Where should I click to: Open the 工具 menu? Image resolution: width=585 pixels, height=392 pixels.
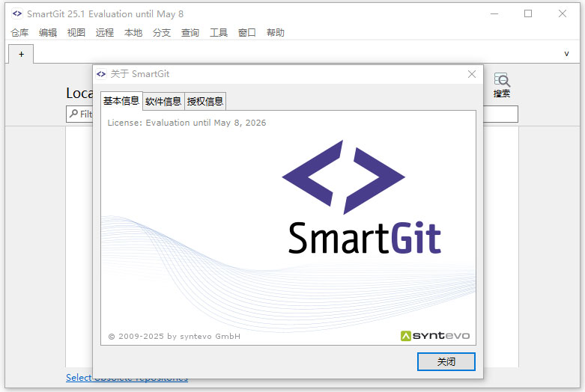click(x=219, y=33)
